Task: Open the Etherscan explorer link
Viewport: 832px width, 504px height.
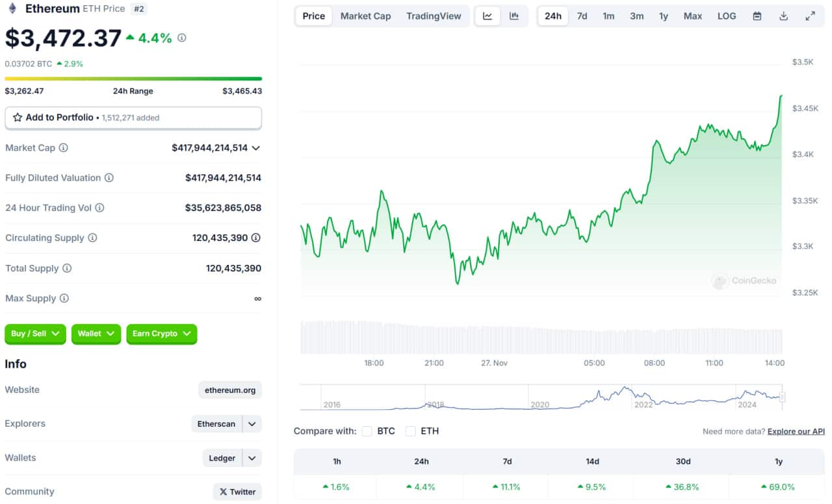Action: (216, 424)
